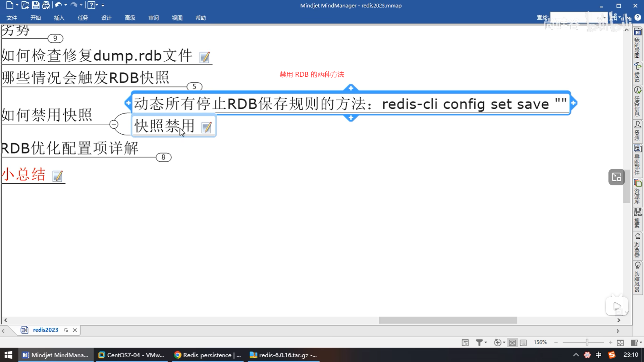Open note icon on dump.rdb topic
The width and height of the screenshot is (644, 362).
(x=204, y=57)
